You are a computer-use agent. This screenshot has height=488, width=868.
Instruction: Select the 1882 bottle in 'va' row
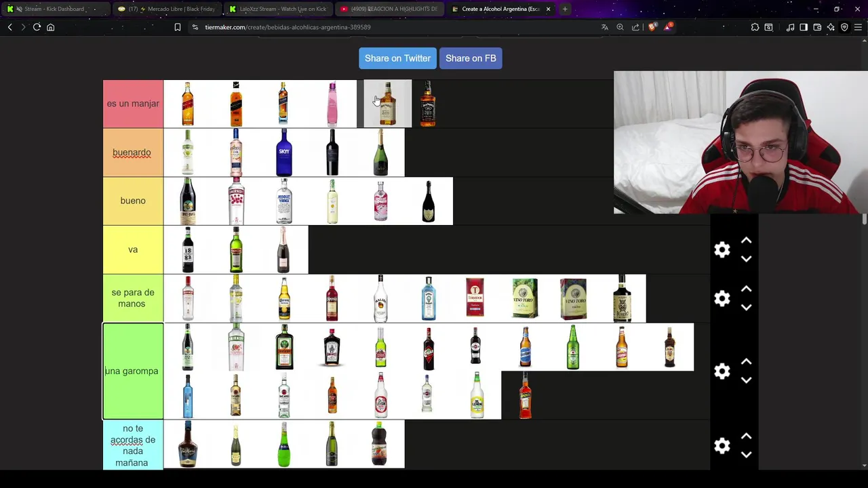[x=188, y=249]
